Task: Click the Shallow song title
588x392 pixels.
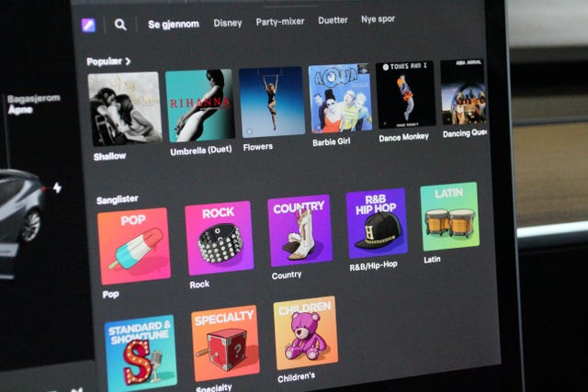Action: [x=109, y=156]
